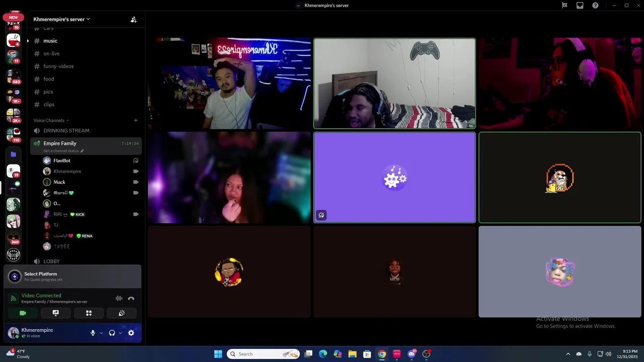Share your screen button

pos(55,313)
